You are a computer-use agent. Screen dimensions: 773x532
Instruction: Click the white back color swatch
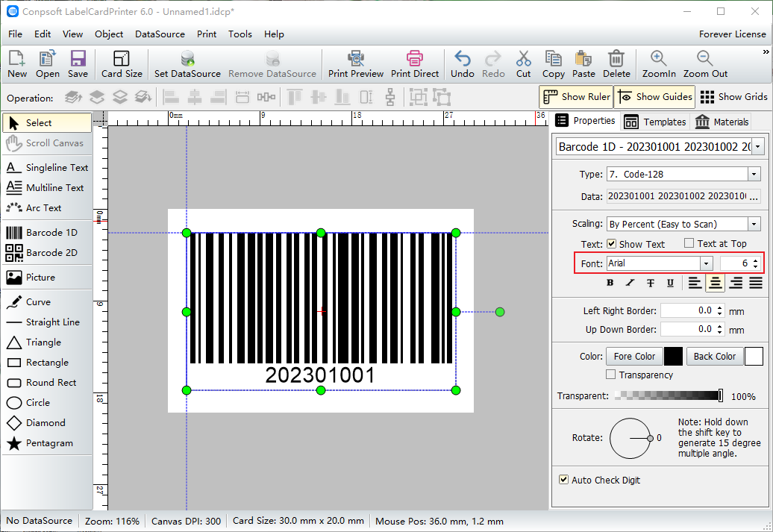click(x=754, y=356)
